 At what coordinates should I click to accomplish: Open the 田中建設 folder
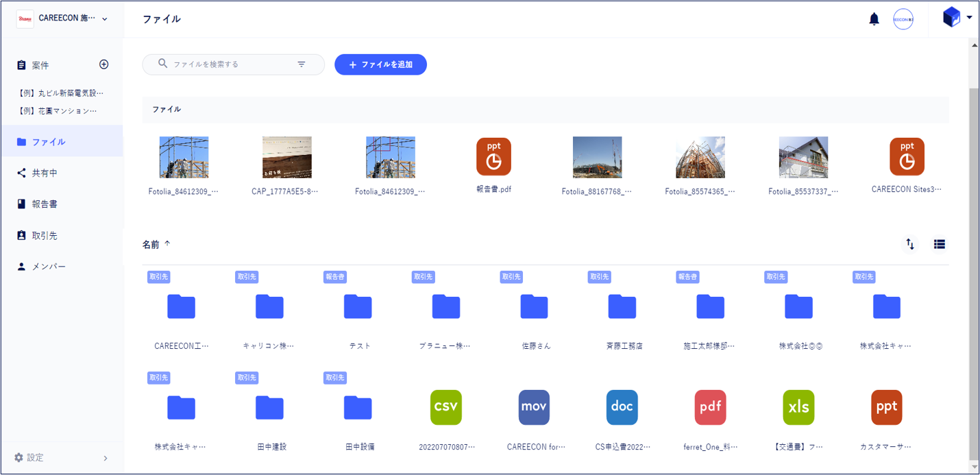coord(269,407)
